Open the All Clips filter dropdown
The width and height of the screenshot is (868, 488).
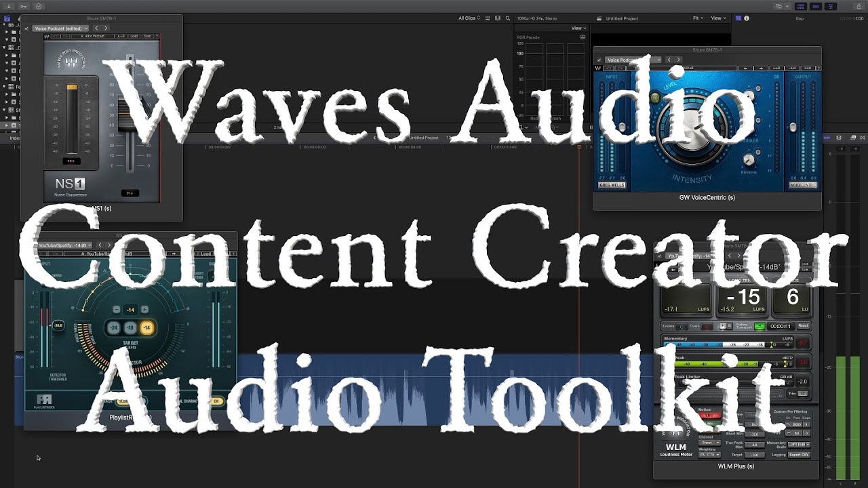(468, 18)
